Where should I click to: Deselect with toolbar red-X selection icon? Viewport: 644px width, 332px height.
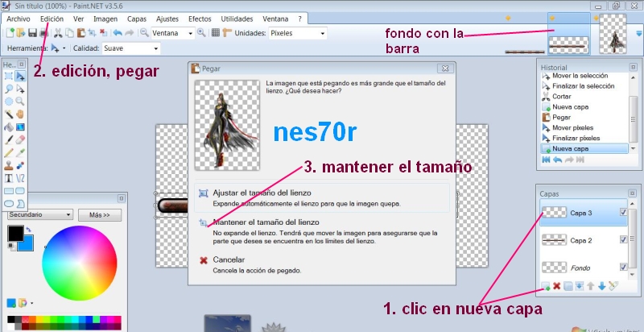coord(103,33)
